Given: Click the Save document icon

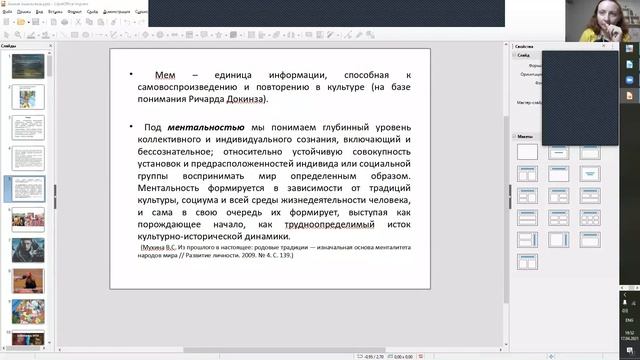Looking at the screenshot, I should pos(36,22).
